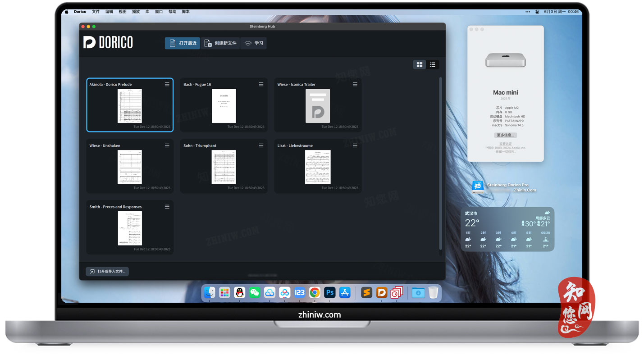Screen dimensions: 644x359
Task: Open the red stacked video app in dock
Action: click(x=397, y=293)
